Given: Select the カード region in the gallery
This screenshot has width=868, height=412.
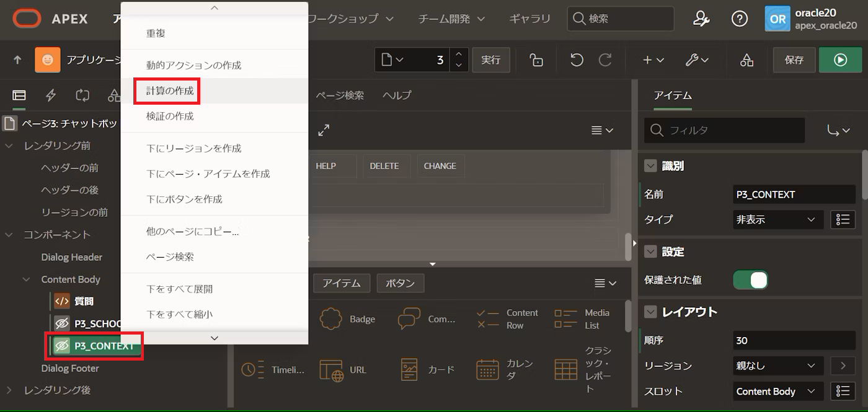Looking at the screenshot, I should (427, 370).
